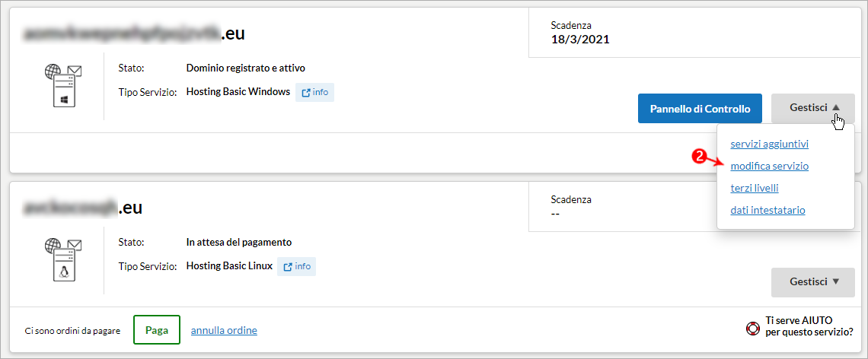Click the 18/3/2021 expiry date
The image size is (868, 359).
point(580,40)
